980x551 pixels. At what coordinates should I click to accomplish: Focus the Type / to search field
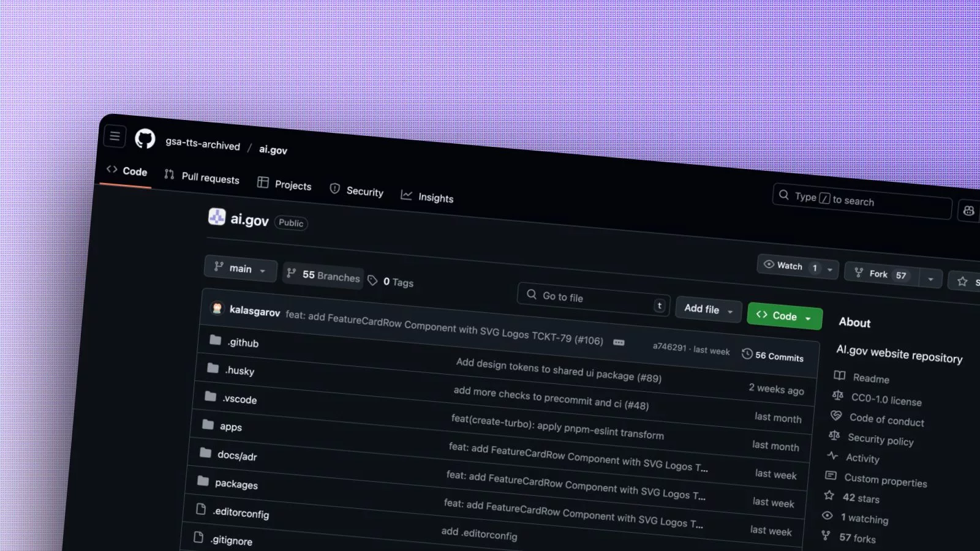(862, 200)
